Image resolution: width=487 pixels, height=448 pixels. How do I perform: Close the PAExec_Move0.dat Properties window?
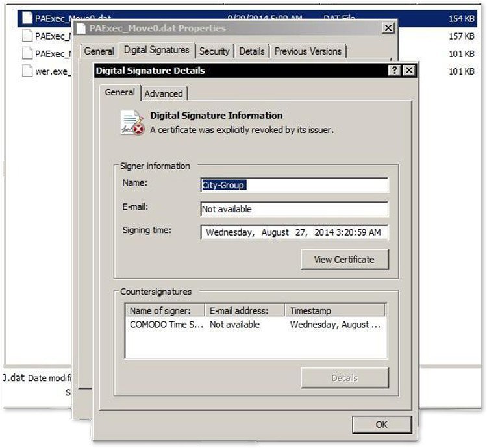[388, 28]
